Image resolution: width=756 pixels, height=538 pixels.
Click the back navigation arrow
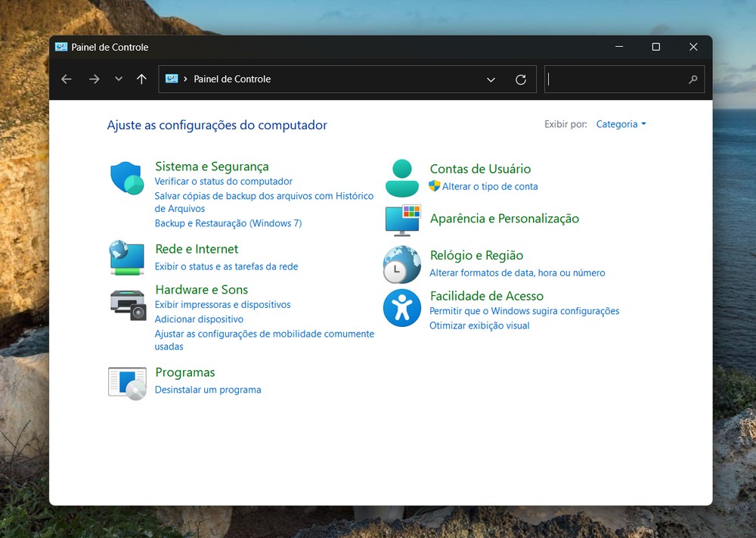tap(67, 79)
